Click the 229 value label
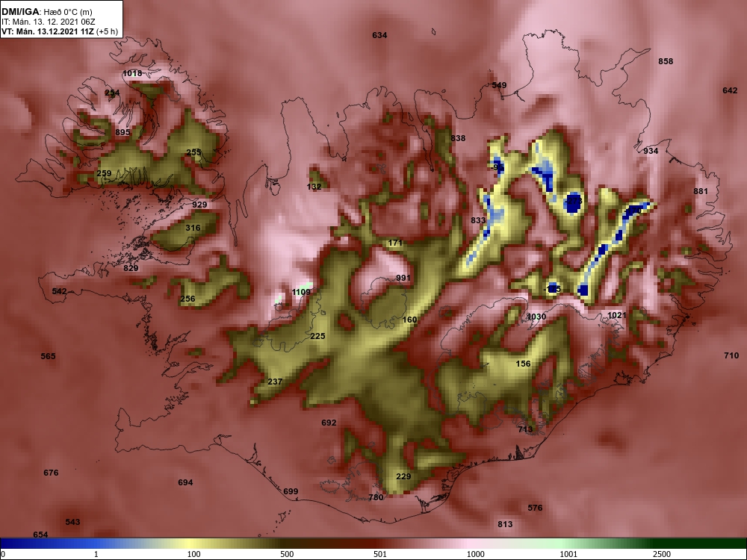The height and width of the screenshot is (560, 747). pyautogui.click(x=403, y=476)
